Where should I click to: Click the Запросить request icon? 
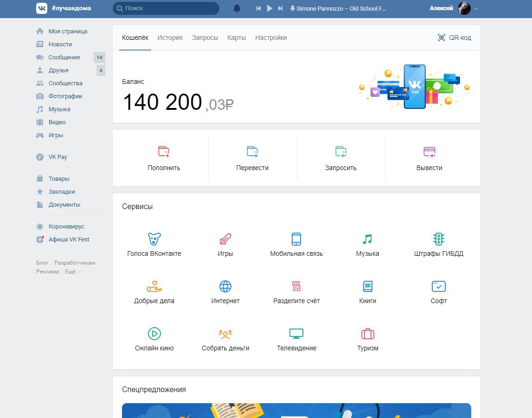coord(341,151)
